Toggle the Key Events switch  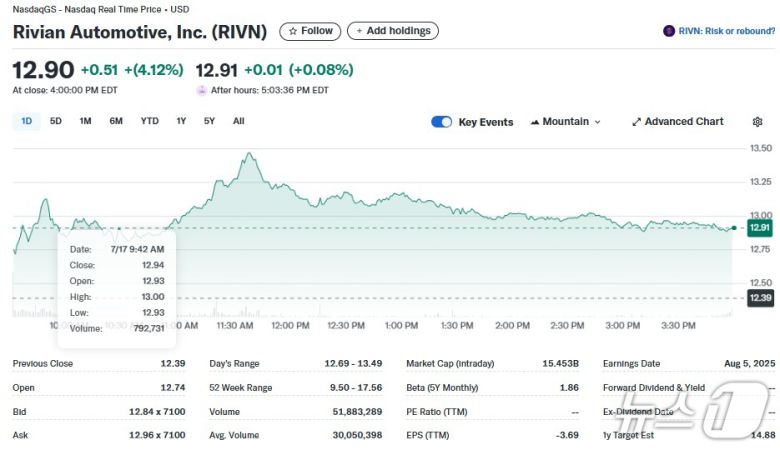[441, 122]
